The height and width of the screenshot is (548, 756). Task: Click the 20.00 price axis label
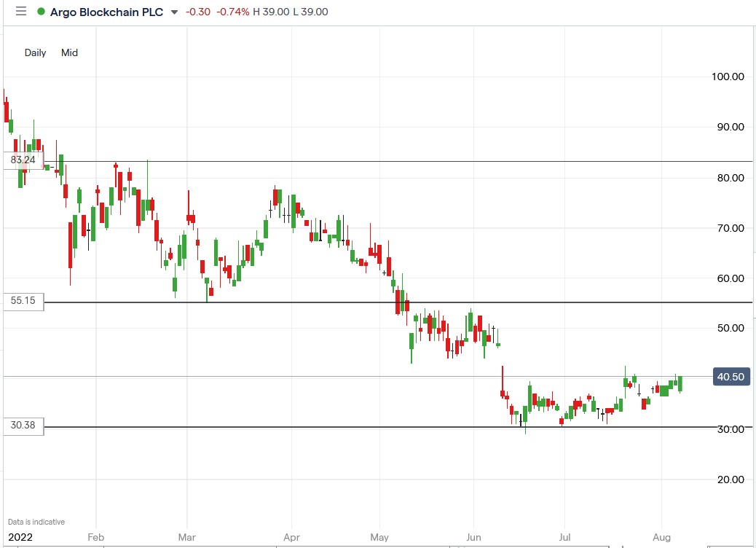pos(728,479)
